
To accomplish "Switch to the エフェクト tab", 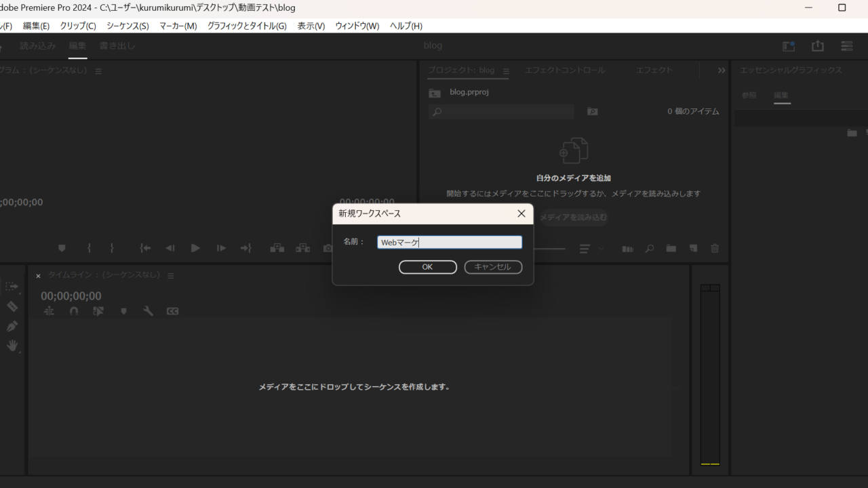I will [x=654, y=70].
